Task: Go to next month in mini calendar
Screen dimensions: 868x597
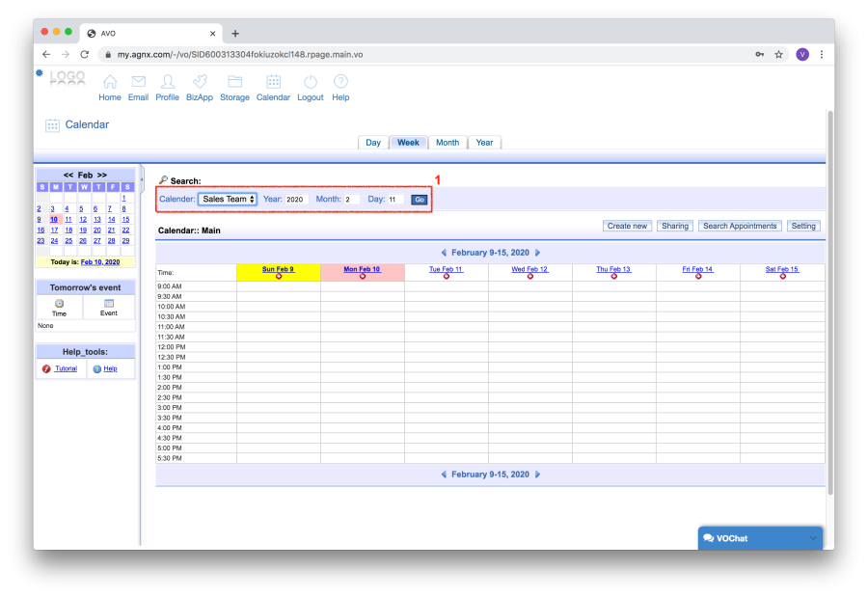Action: [101, 175]
